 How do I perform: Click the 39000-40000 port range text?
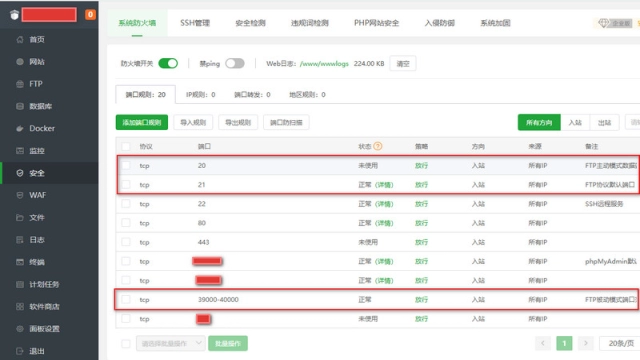click(x=218, y=300)
